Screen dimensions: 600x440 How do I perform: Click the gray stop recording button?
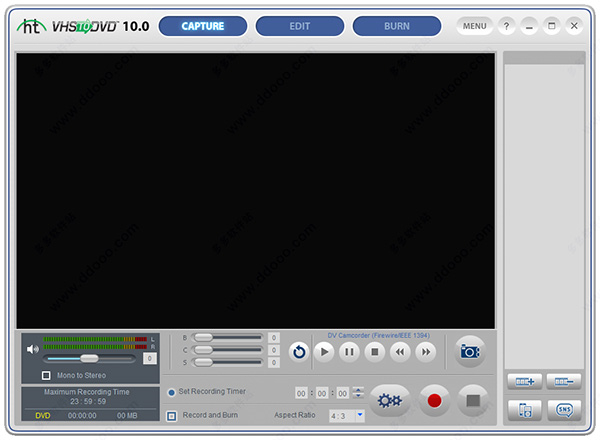point(473,401)
